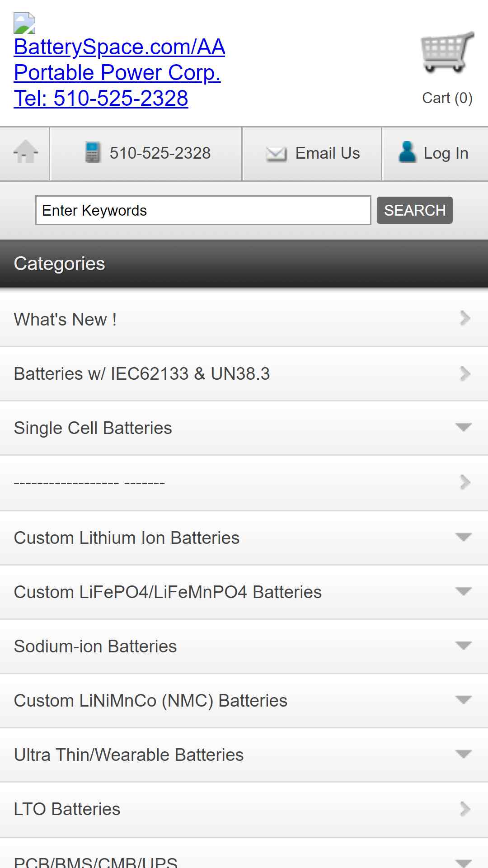
Task: Expand Ultra Thin/Wearable Batteries arrow
Action: pyautogui.click(x=464, y=754)
